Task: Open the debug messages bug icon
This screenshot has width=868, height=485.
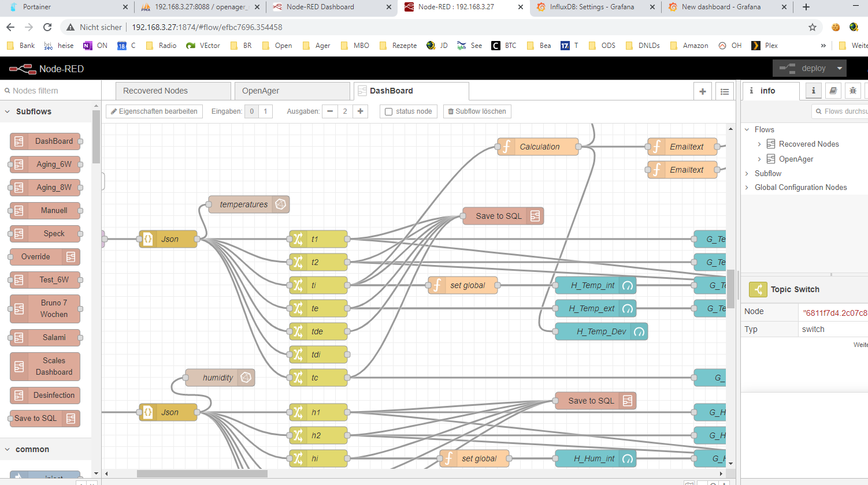Action: pos(852,91)
